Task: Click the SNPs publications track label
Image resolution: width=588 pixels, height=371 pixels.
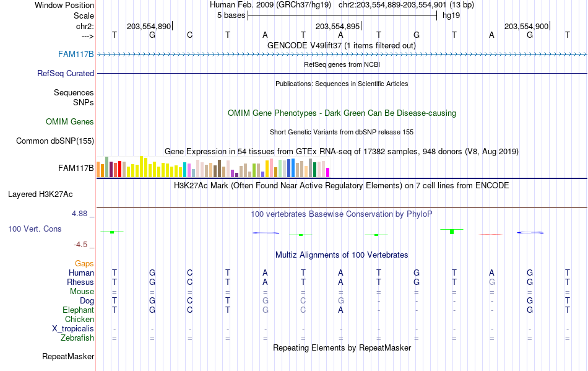Action: point(84,102)
